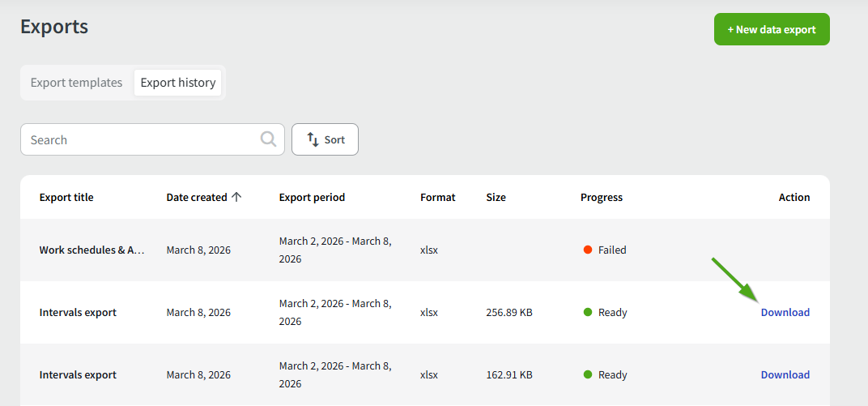The height and width of the screenshot is (406, 868).
Task: Click the Format column header
Action: (x=437, y=197)
